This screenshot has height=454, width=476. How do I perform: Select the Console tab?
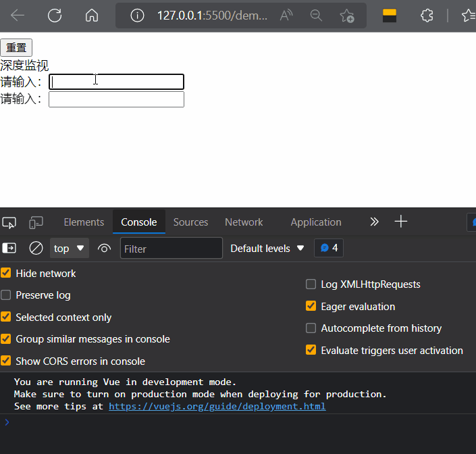138,222
